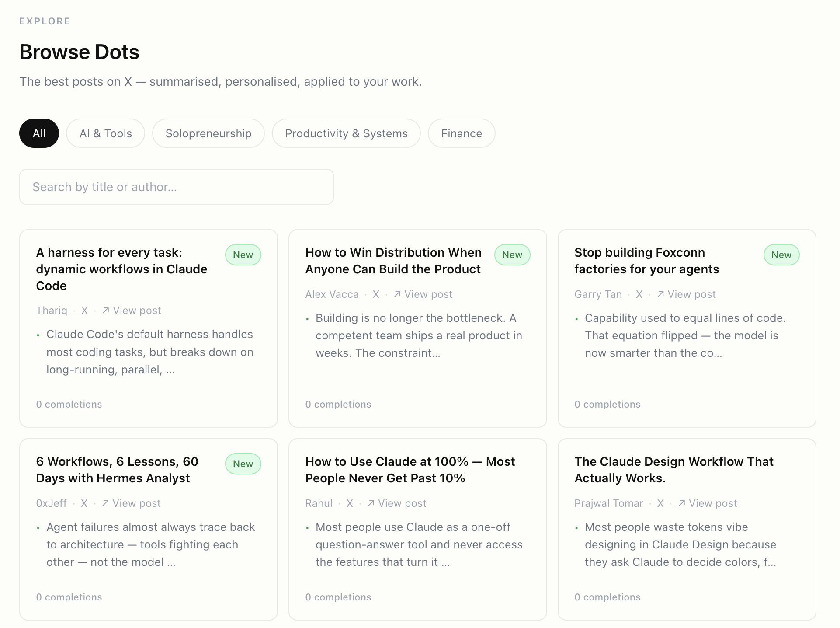Click the author name Alex Vacca
The image size is (840, 628).
[332, 294]
